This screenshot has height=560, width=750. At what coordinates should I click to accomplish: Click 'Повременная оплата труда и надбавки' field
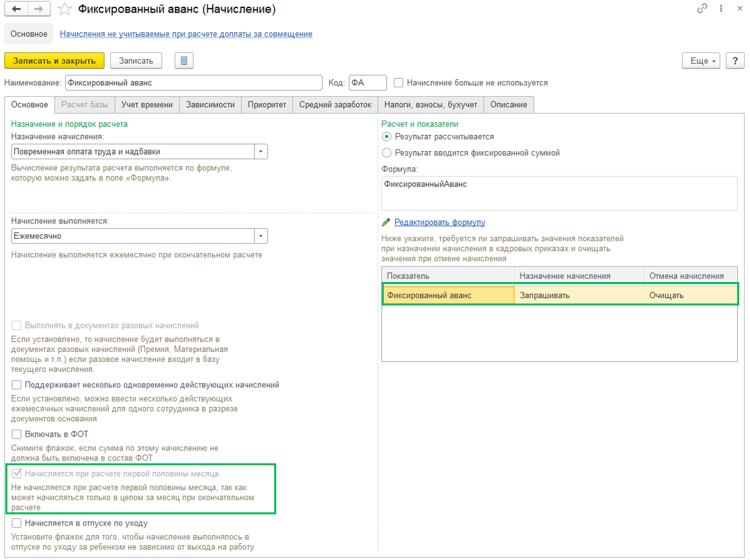pyautogui.click(x=133, y=152)
